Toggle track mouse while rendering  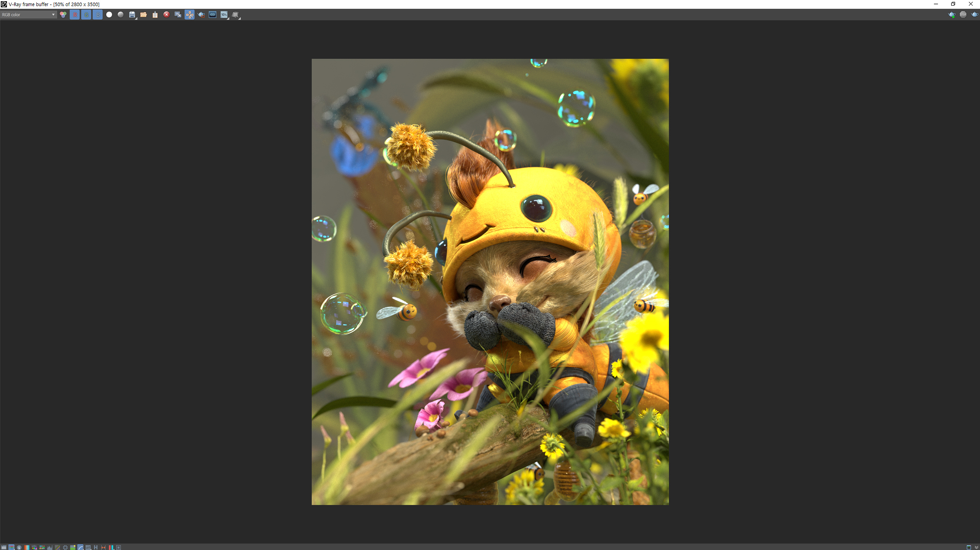pos(189,15)
